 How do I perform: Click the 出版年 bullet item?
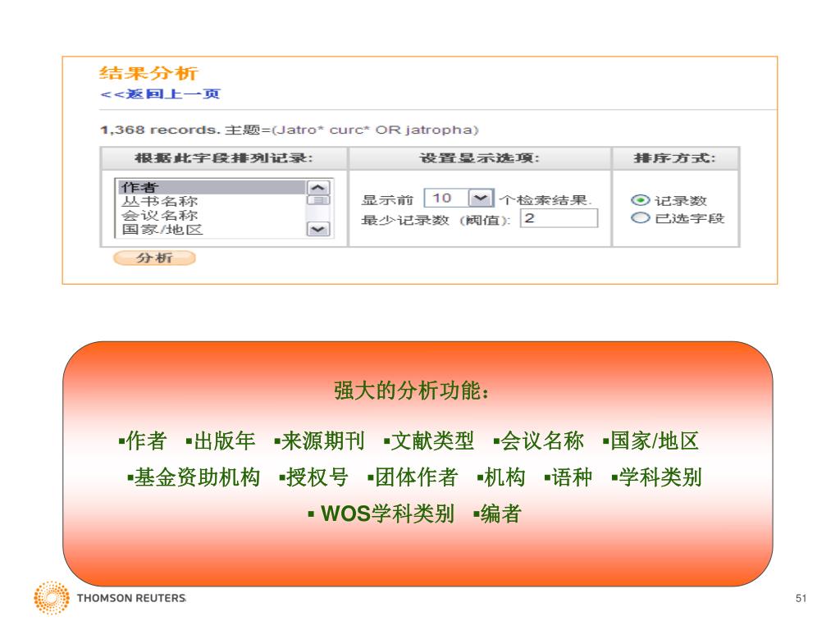coord(221,441)
